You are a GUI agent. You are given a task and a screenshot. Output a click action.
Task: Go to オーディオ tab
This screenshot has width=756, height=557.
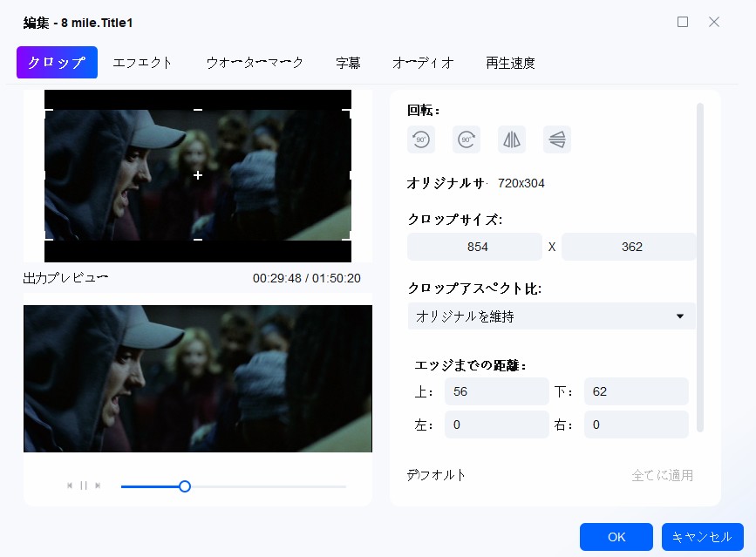point(423,63)
